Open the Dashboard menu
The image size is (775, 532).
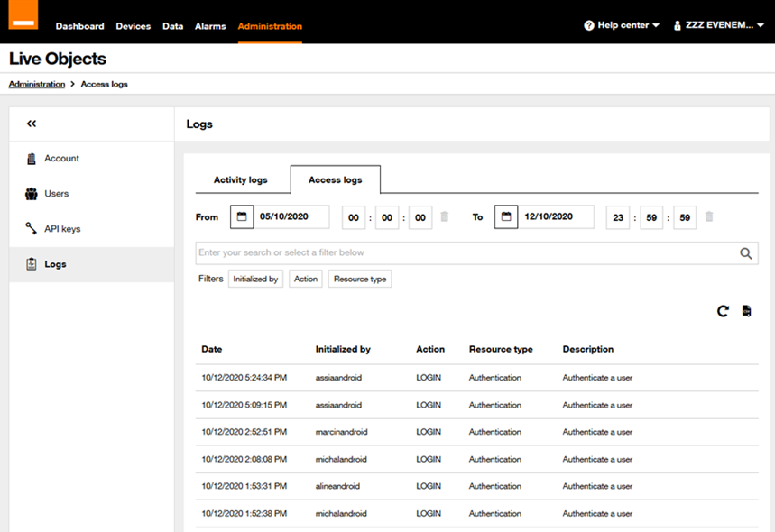point(79,26)
